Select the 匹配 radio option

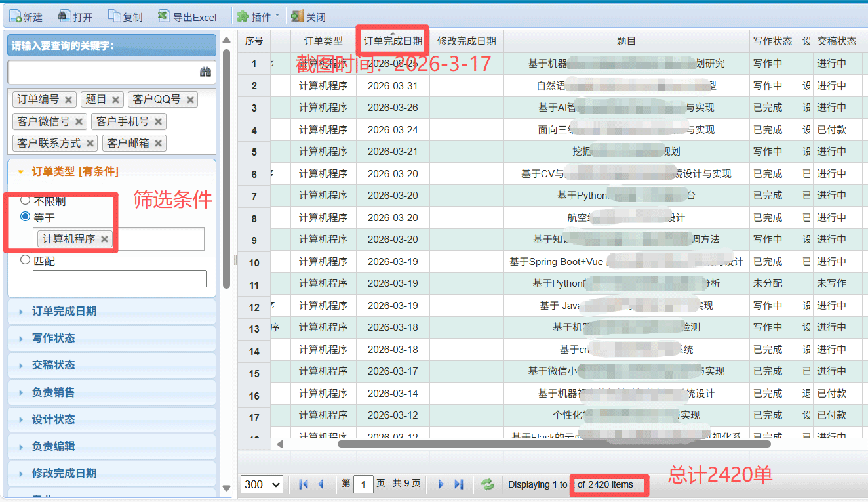coord(26,260)
